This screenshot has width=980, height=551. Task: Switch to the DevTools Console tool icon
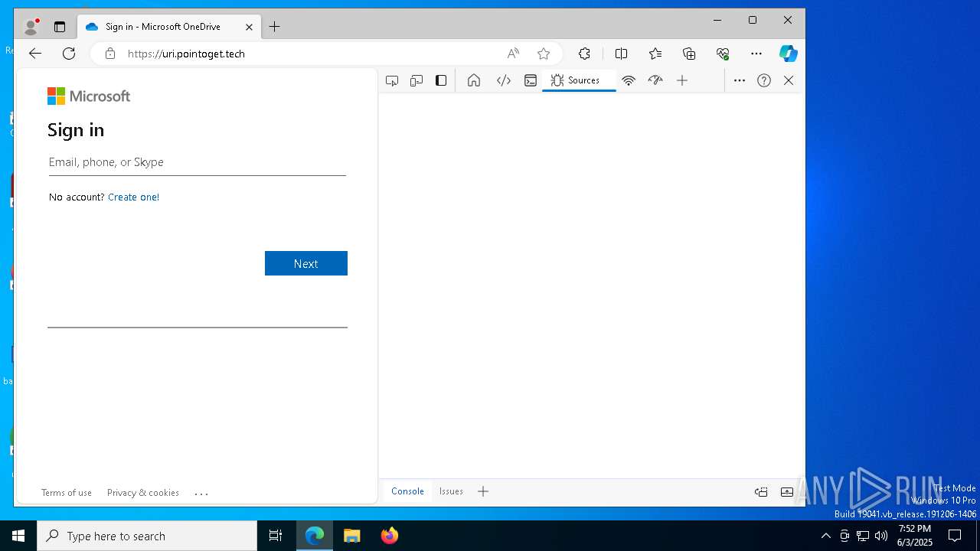coord(531,80)
